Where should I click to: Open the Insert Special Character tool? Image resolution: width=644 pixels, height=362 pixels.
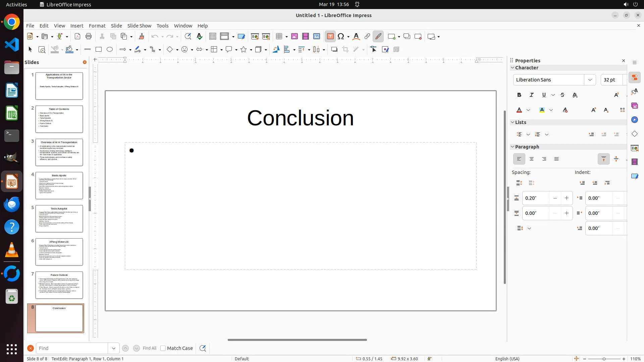(341, 37)
